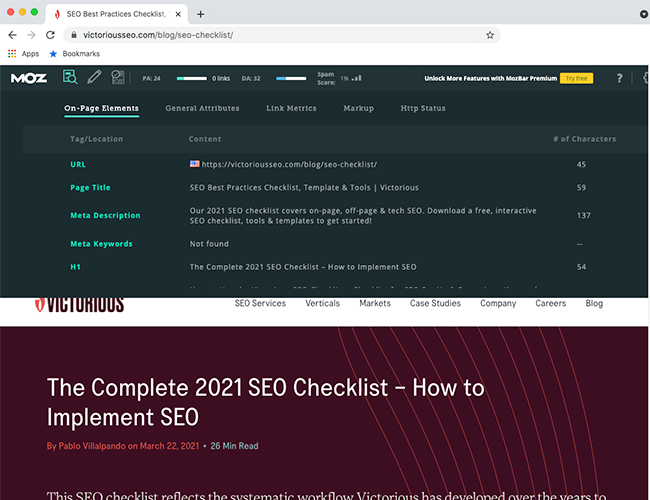
Task: Select the MozBar highlight links pencil tool
Action: point(94,78)
